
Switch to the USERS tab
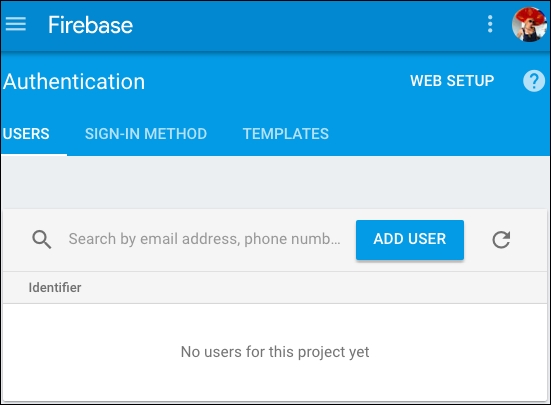26,134
